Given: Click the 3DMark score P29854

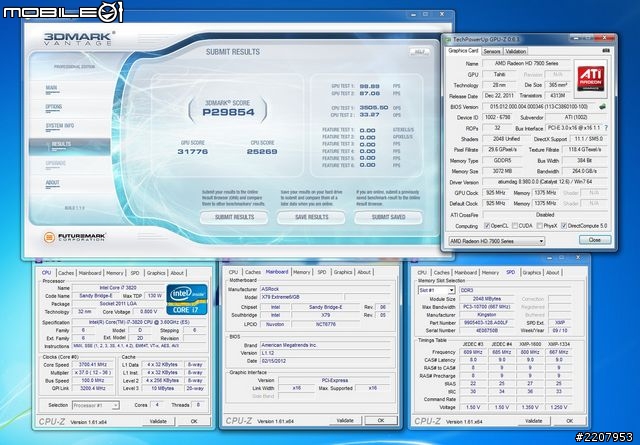Looking at the screenshot, I should pyautogui.click(x=228, y=112).
